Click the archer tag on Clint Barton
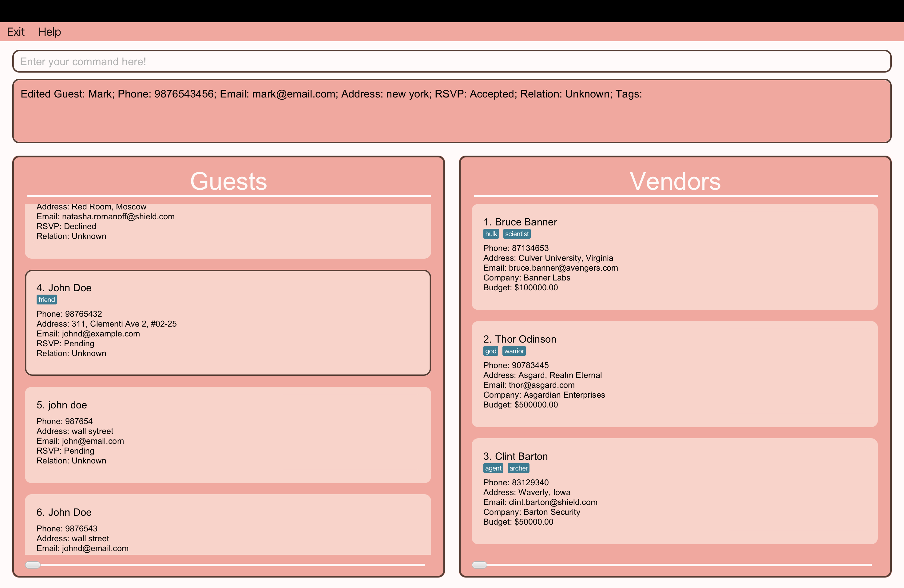Viewport: 904px width, 588px height. [x=518, y=468]
